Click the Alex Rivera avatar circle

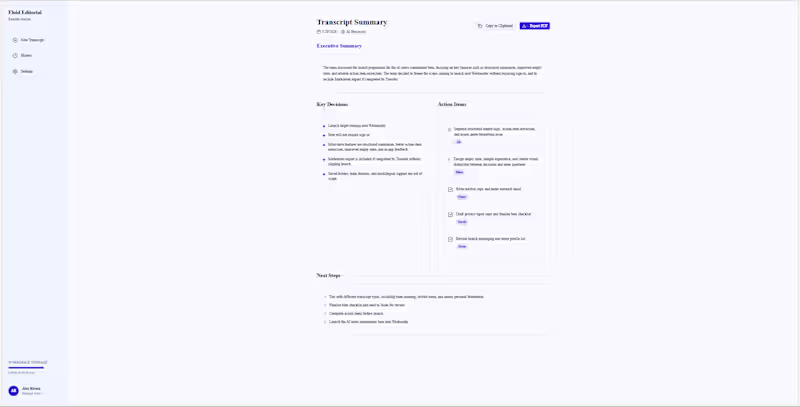click(13, 391)
